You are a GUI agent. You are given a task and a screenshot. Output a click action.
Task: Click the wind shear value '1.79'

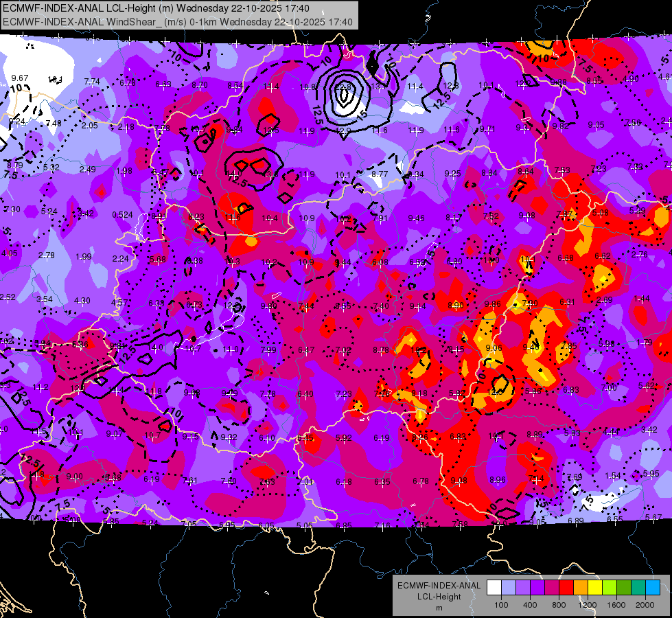point(645,343)
